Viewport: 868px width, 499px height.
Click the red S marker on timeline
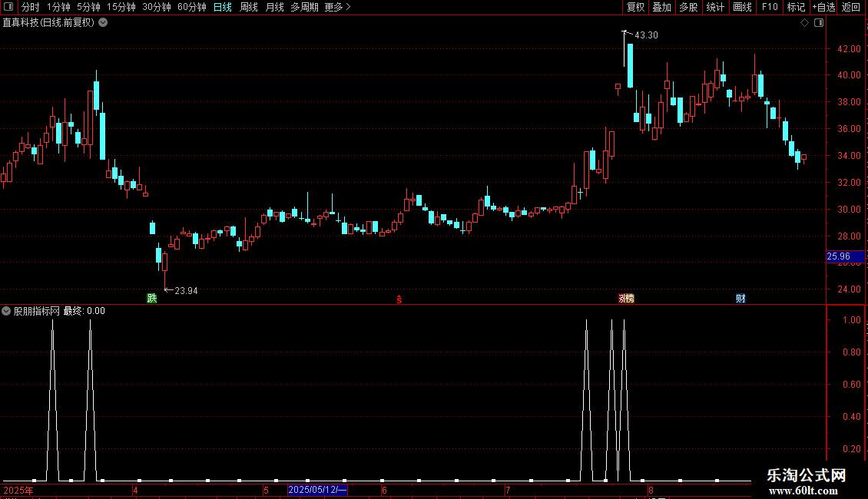[x=399, y=299]
